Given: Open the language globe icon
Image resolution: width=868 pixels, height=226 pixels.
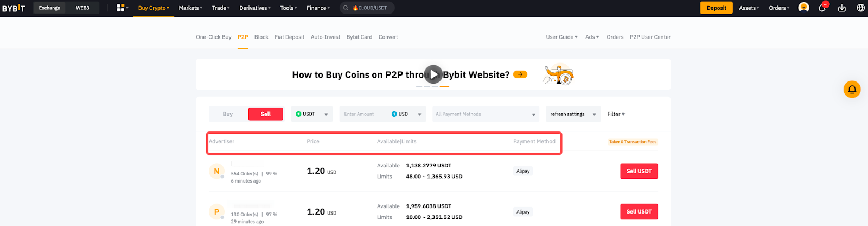Looking at the screenshot, I should [x=860, y=8].
